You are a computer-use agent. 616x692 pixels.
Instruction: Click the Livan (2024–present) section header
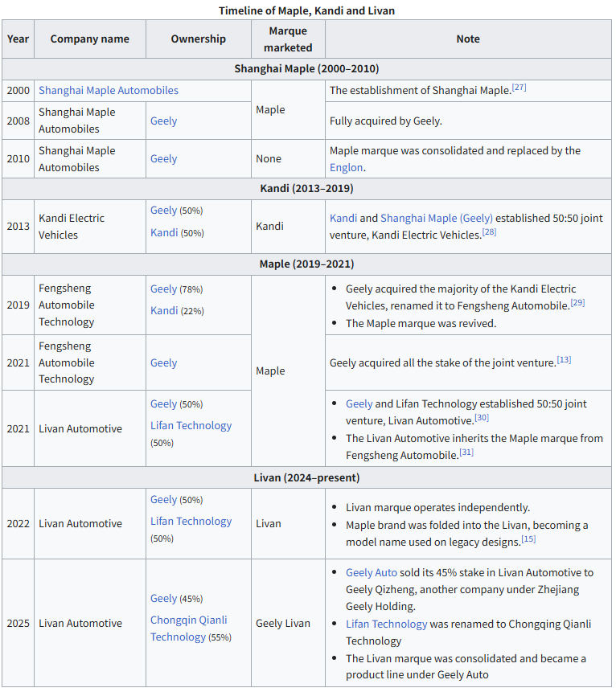coord(306,478)
